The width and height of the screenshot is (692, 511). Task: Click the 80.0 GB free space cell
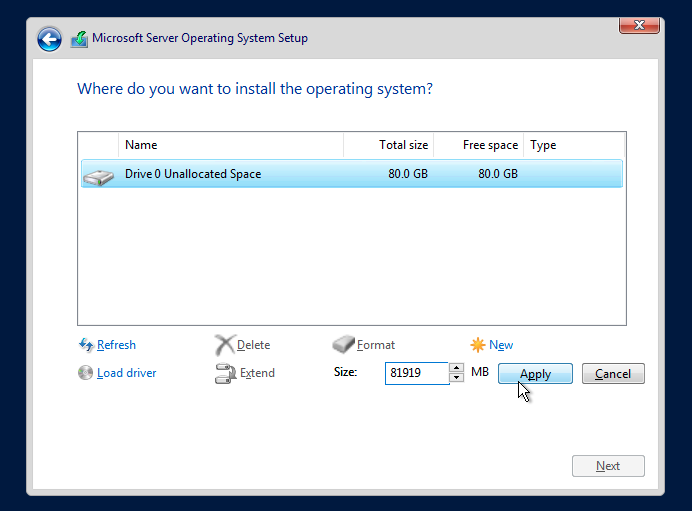pos(498,174)
